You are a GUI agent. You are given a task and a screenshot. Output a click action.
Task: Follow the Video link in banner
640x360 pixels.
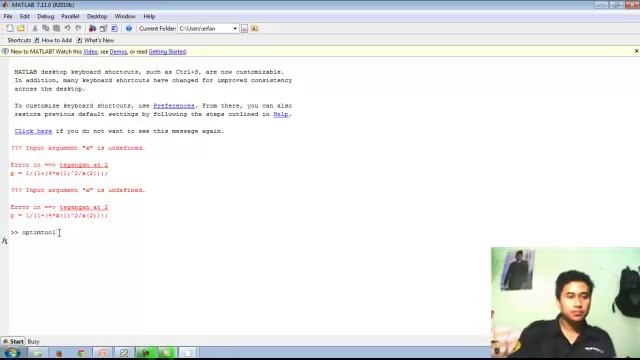pyautogui.click(x=90, y=51)
